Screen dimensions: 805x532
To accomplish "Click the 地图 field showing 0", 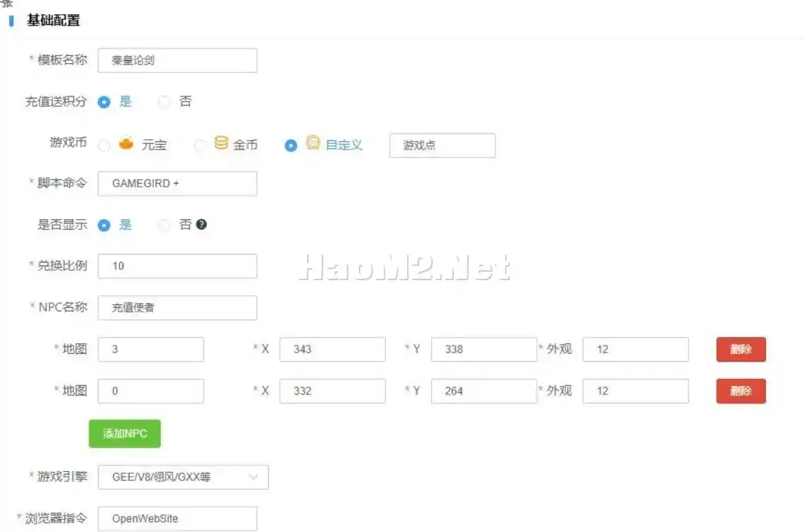I will point(151,391).
